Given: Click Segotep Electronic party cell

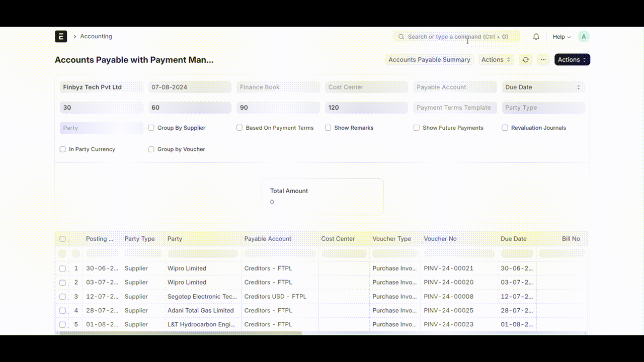Looking at the screenshot, I should coord(202,297).
